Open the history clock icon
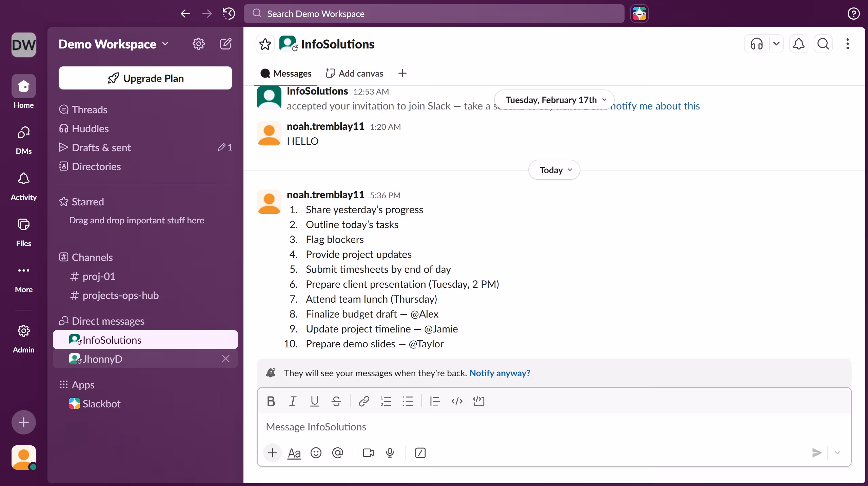This screenshot has width=868, height=486. pos(229,14)
